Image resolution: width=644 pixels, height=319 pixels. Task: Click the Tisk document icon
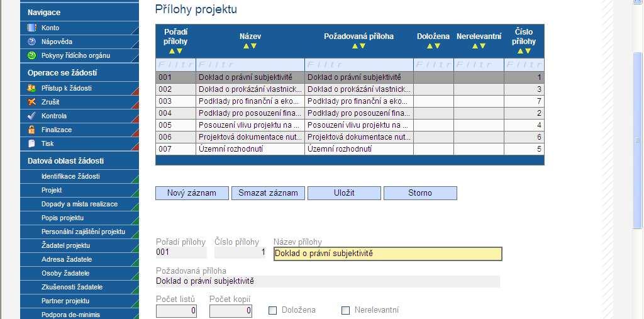[31, 143]
